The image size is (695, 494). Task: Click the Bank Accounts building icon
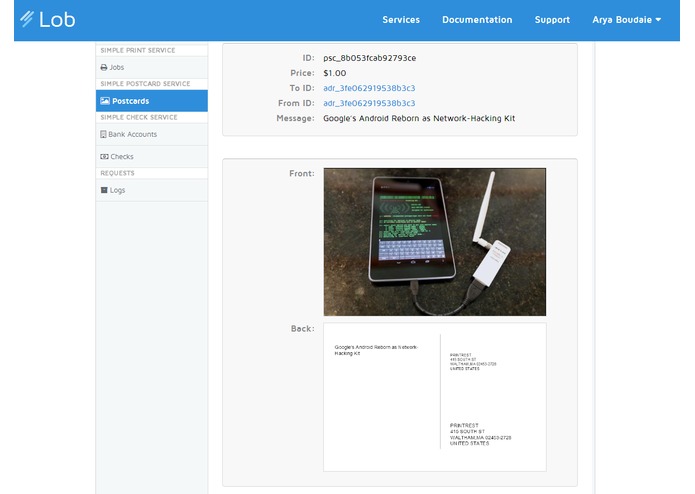tap(103, 134)
